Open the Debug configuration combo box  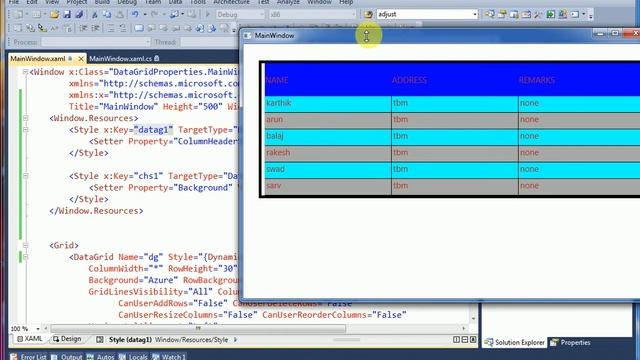coord(240,14)
